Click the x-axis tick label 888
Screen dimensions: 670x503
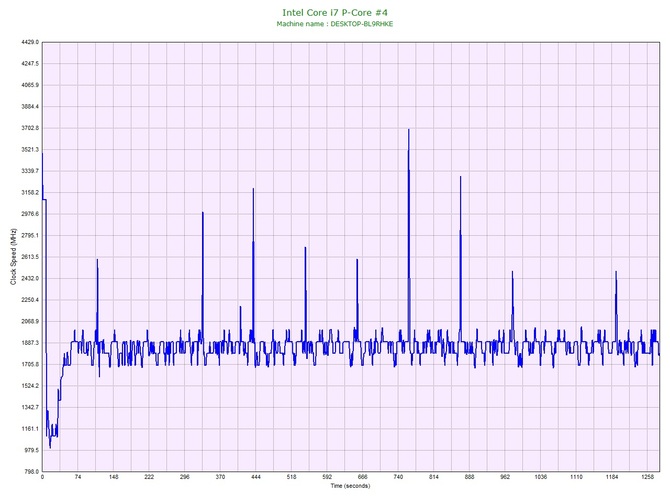pos(469,477)
